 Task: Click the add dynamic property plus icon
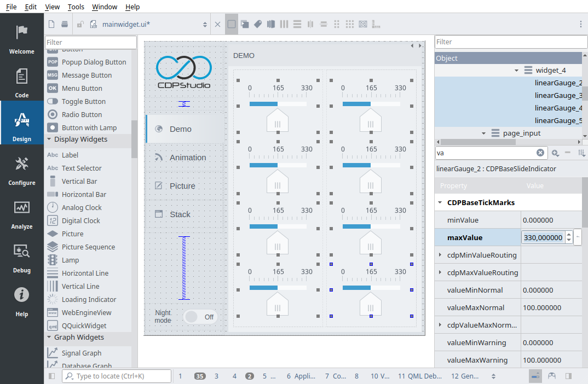[x=555, y=153]
